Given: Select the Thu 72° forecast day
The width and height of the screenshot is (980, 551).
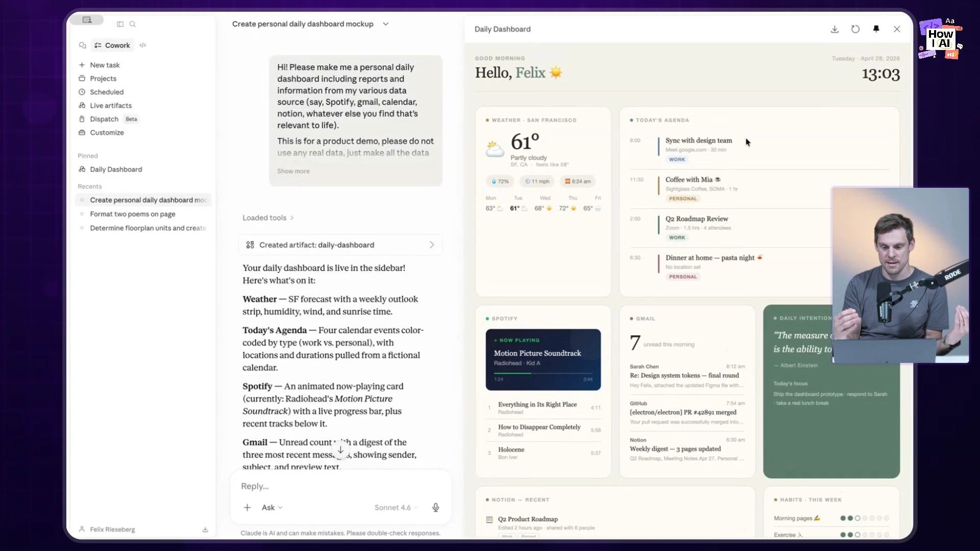Looking at the screenshot, I should 568,204.
